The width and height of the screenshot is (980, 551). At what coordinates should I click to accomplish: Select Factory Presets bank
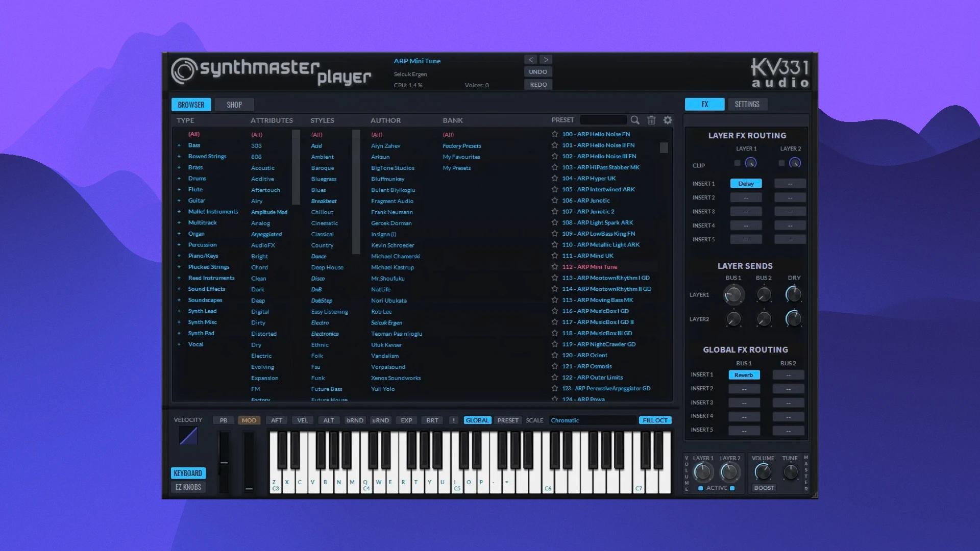tap(462, 146)
